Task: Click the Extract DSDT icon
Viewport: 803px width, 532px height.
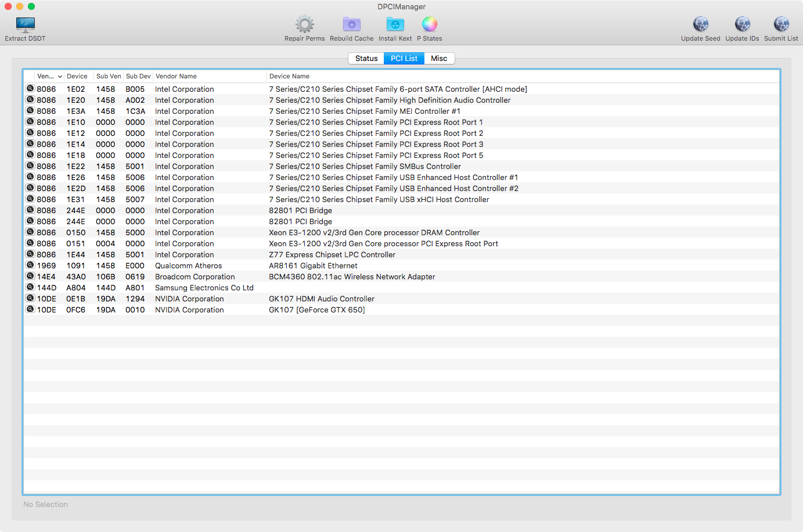Action: 25,24
